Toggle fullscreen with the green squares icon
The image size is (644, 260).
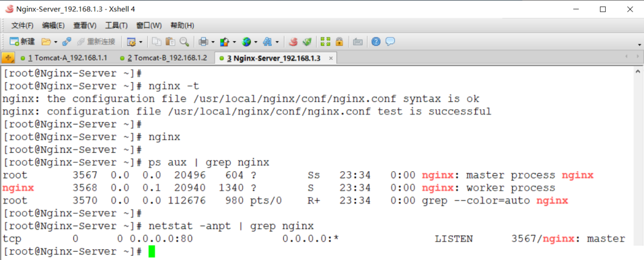coord(326,42)
